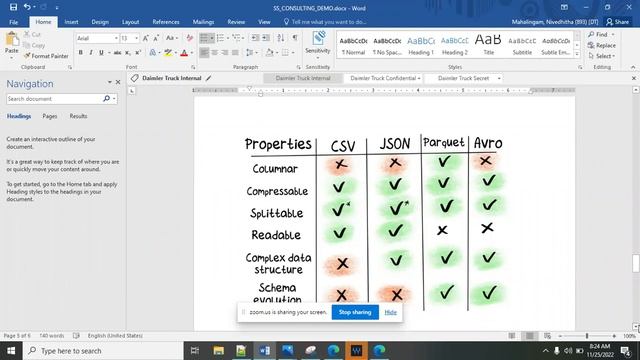
Task: Open the Sensitivity label button
Action: tap(318, 44)
